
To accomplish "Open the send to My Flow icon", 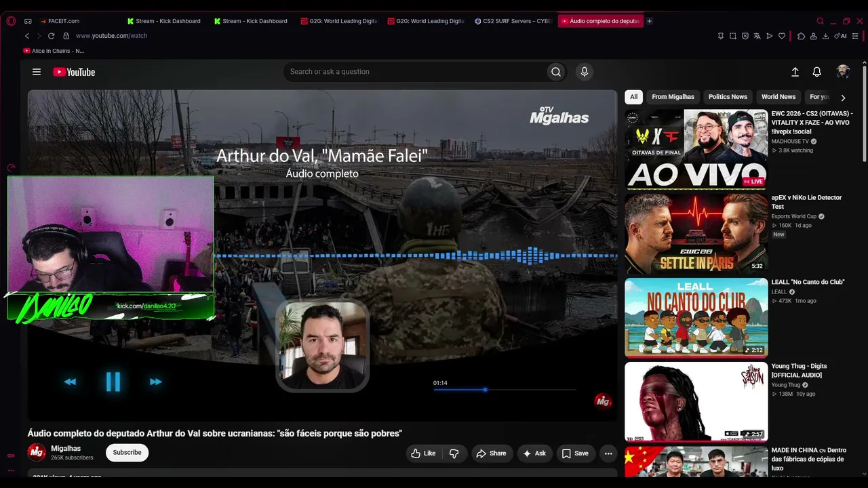I will [x=770, y=36].
